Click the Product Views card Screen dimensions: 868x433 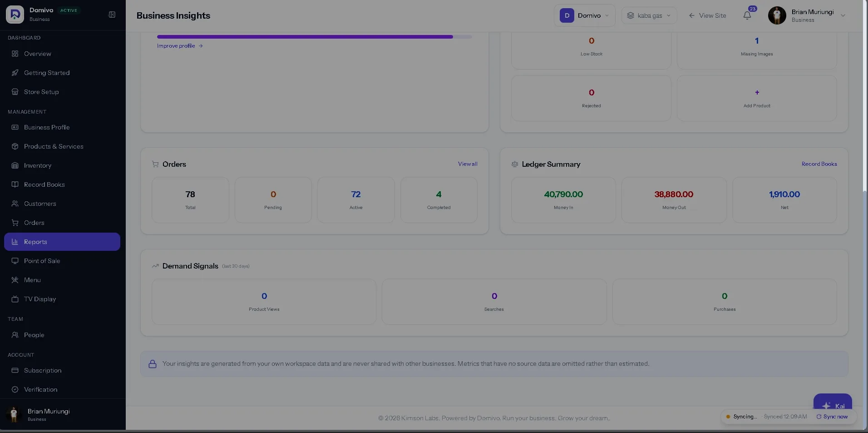click(x=264, y=302)
